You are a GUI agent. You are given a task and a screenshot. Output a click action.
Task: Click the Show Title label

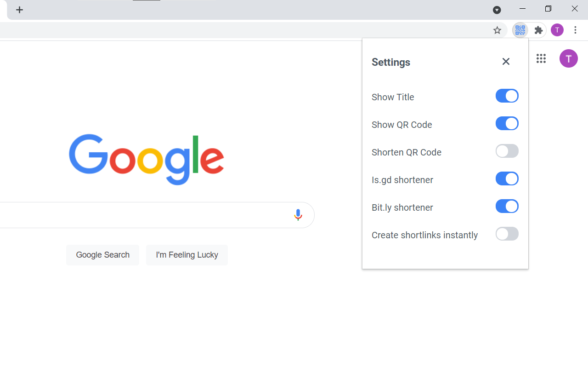393,97
